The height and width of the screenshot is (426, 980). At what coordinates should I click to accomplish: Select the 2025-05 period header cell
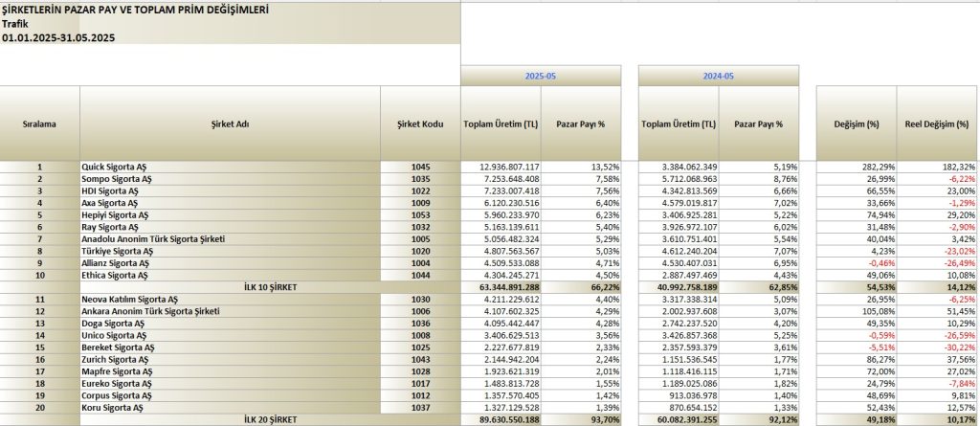coord(541,76)
